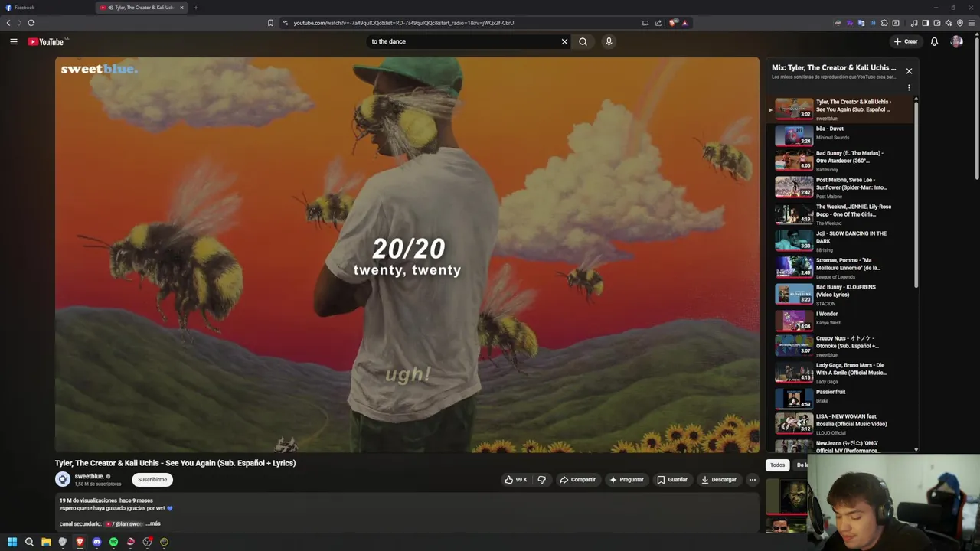
Task: Open Windows Start menu
Action: 12,542
